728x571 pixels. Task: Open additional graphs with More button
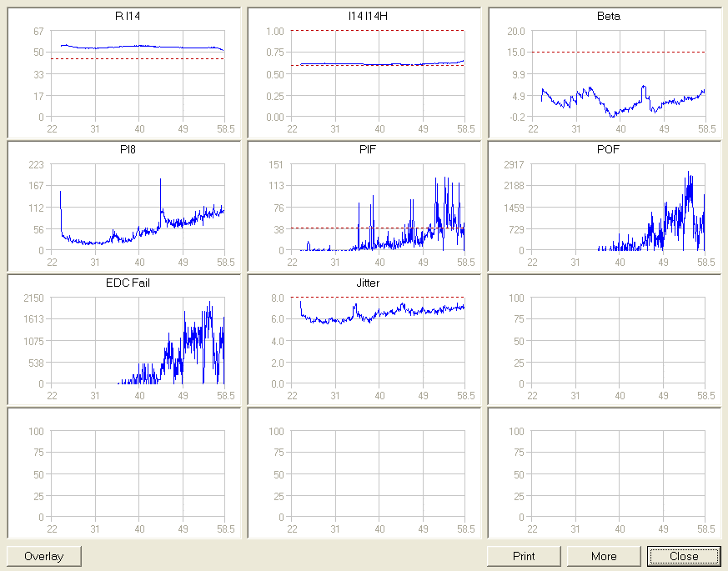(604, 556)
